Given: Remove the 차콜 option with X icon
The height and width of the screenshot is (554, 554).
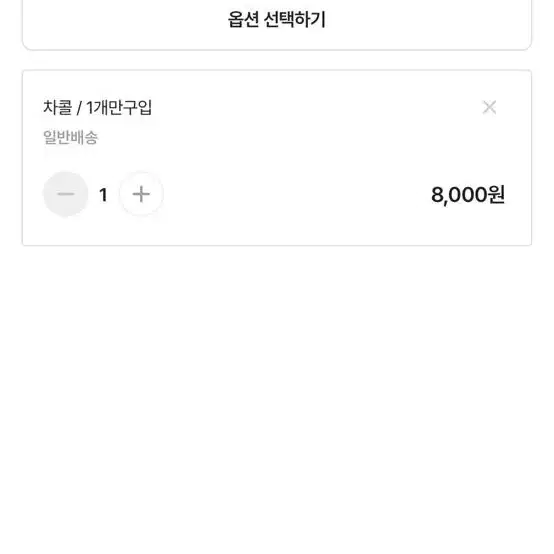Looking at the screenshot, I should (489, 107).
